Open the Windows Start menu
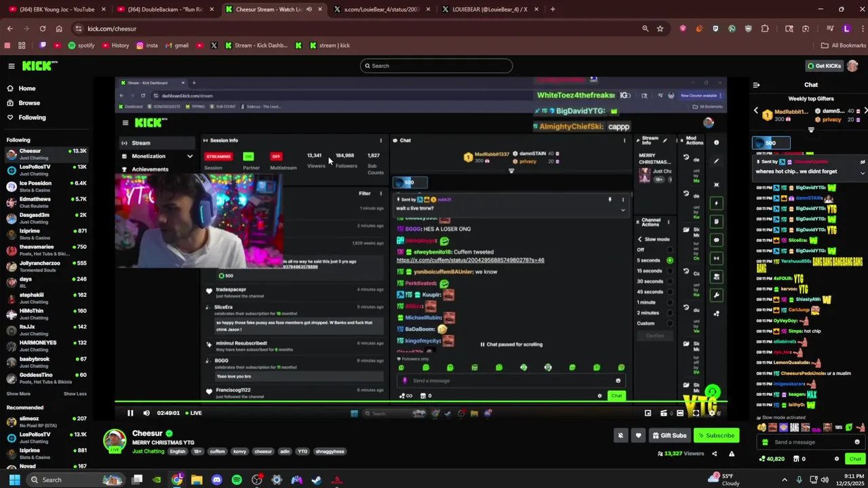This screenshot has width=868, height=488. click(14, 480)
